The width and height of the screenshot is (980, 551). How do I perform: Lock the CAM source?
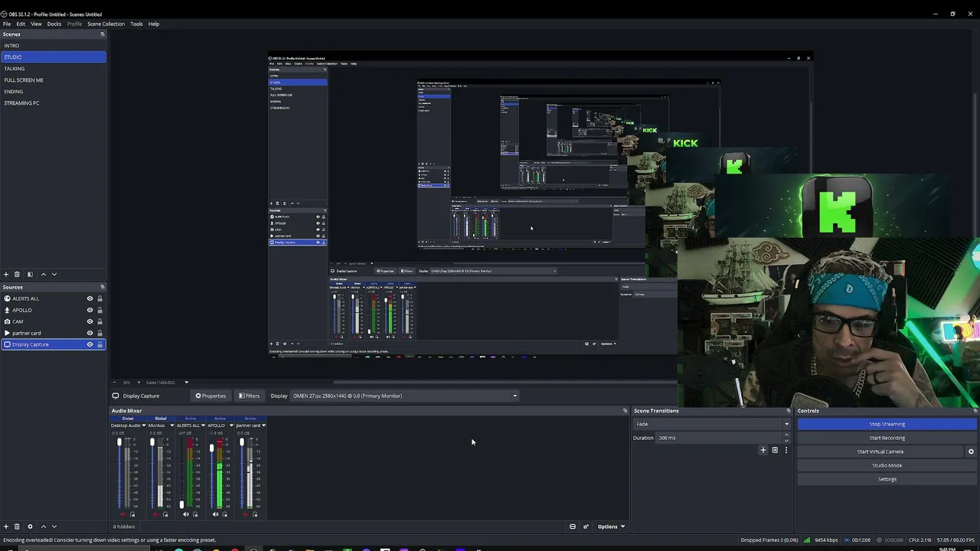click(x=100, y=321)
